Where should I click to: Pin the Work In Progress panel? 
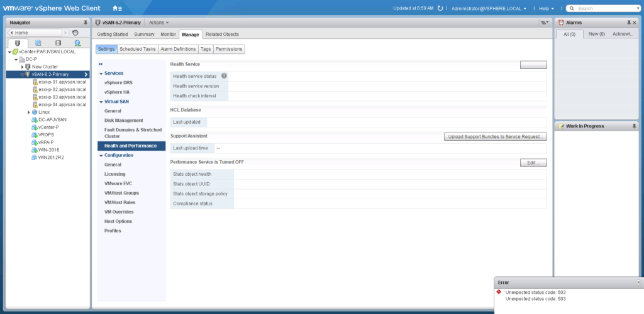(x=634, y=126)
